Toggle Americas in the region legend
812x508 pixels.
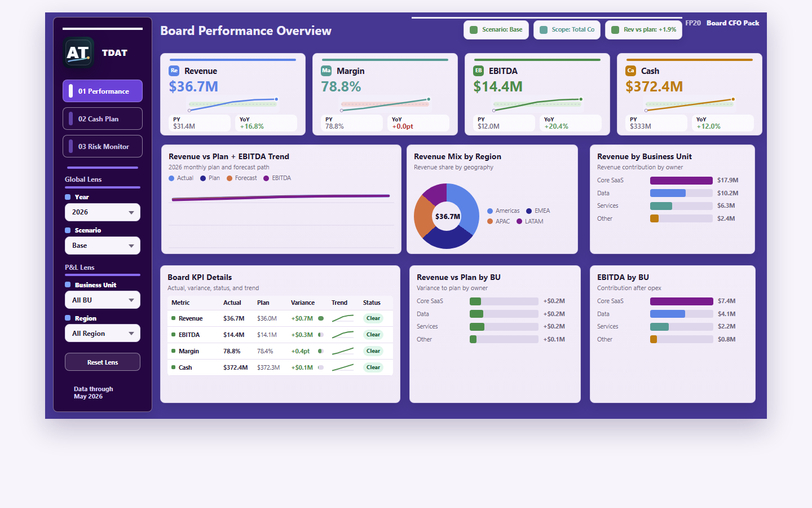pos(504,211)
